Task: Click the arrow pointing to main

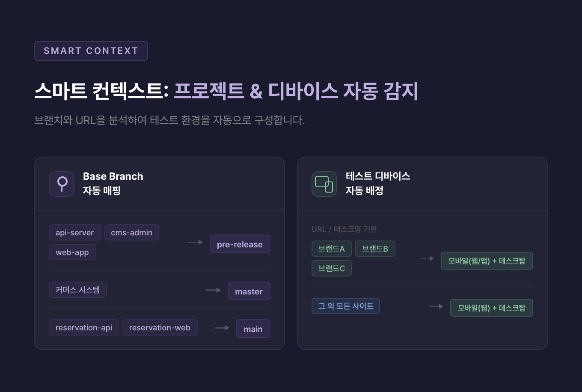Action: [x=222, y=328]
